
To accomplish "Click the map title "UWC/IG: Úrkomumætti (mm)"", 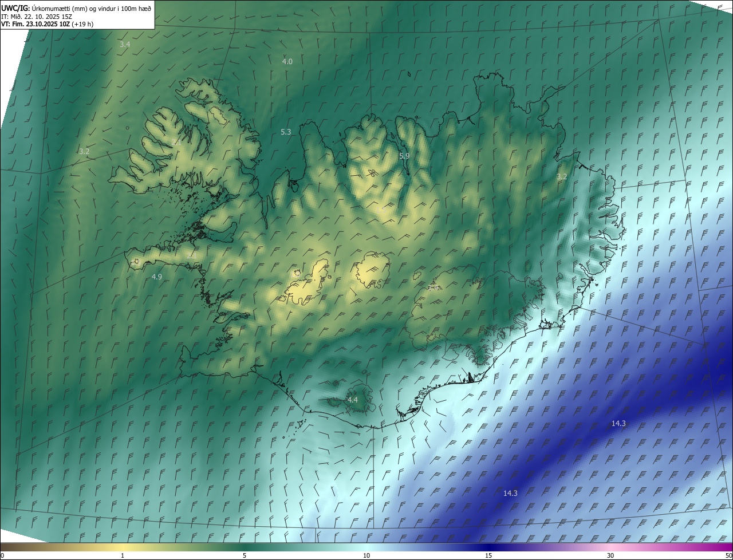I will (44, 7).
